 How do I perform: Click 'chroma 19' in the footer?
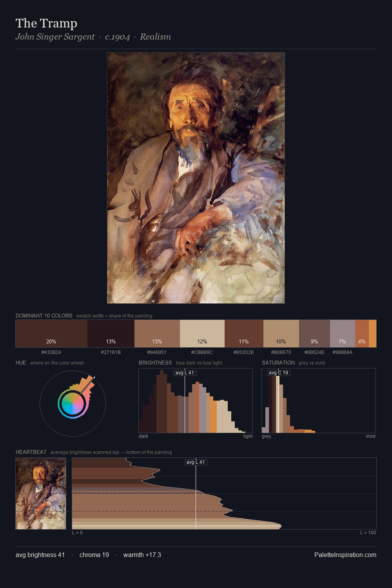94,555
